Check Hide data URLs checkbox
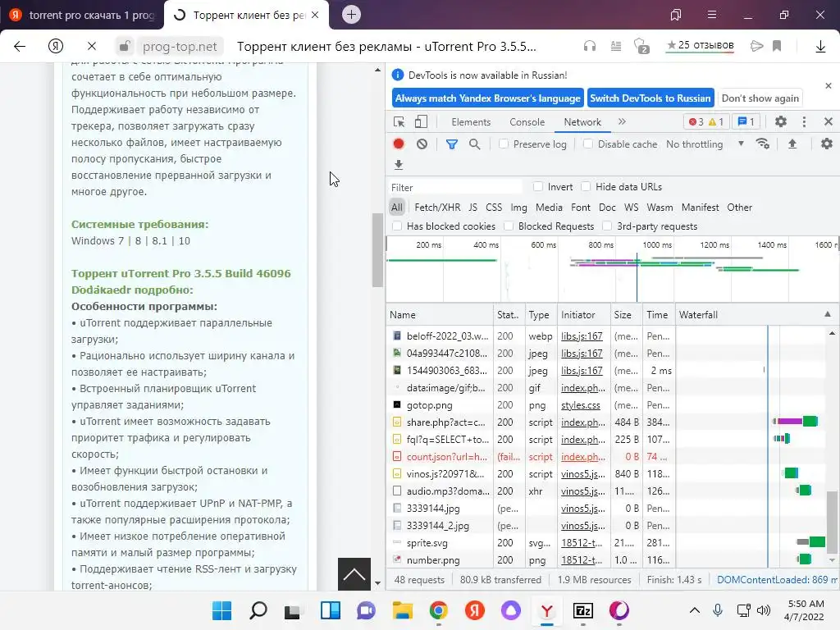This screenshot has width=840, height=630. (x=586, y=186)
